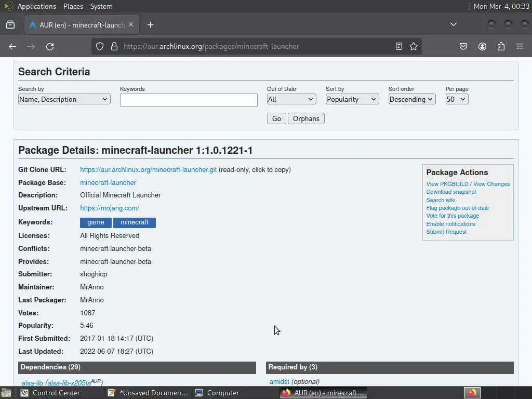Click Submit Request link
532x399 pixels.
pos(446,231)
